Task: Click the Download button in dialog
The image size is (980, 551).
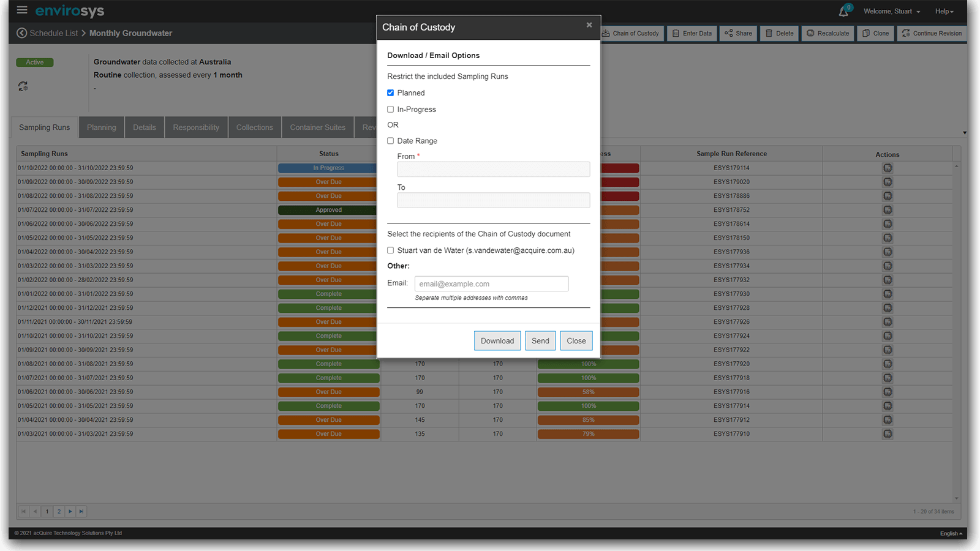Action: coord(497,341)
